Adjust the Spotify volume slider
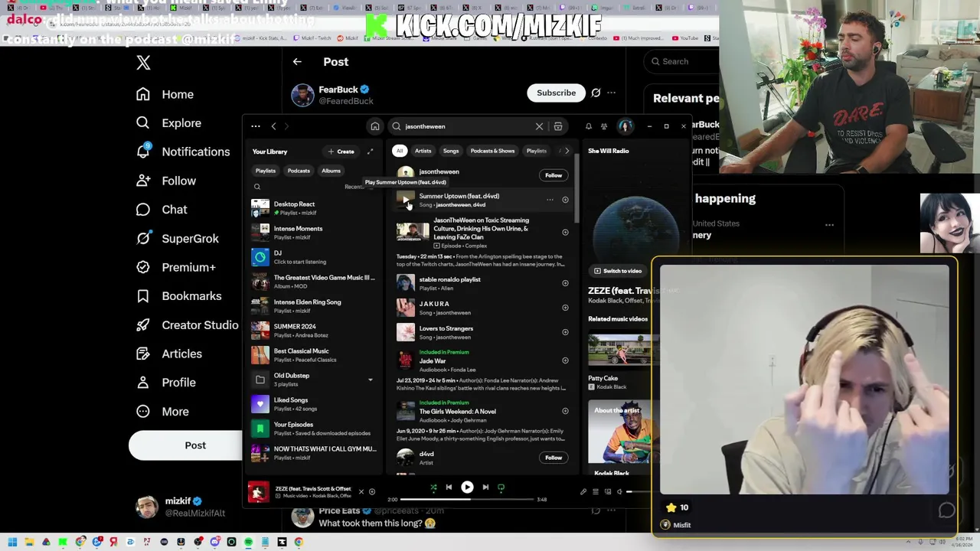Screen dimensions: 980x551 637,491
